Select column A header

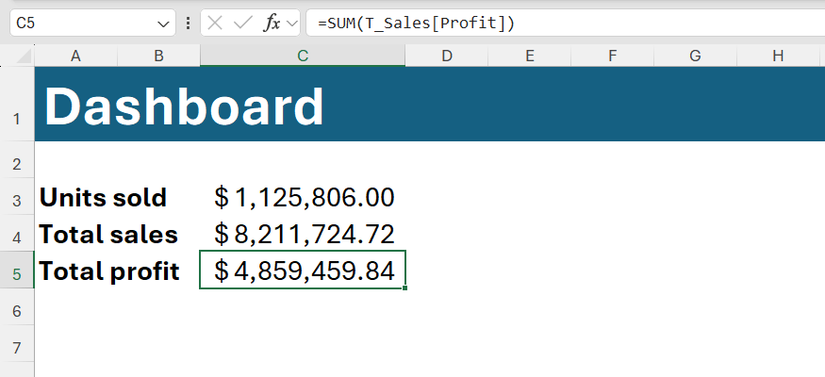[76, 56]
